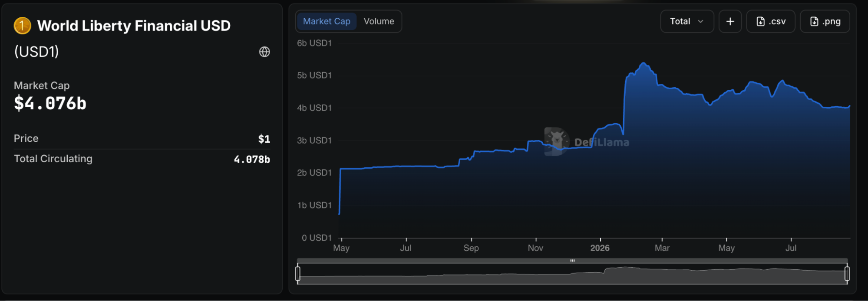Image resolution: width=868 pixels, height=301 pixels.
Task: Open the globe website icon
Action: 264,52
